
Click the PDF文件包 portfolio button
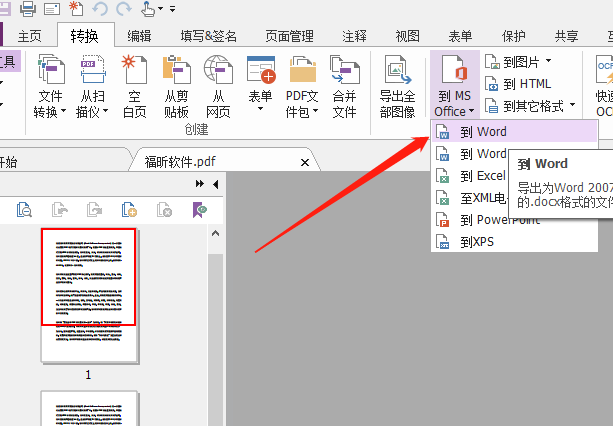pyautogui.click(x=302, y=86)
